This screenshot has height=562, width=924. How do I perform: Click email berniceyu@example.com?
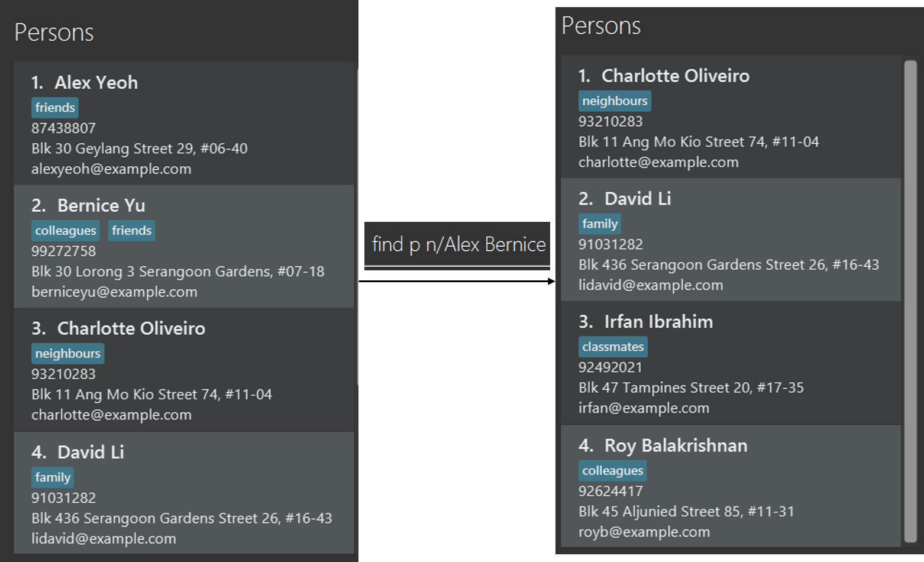(114, 292)
